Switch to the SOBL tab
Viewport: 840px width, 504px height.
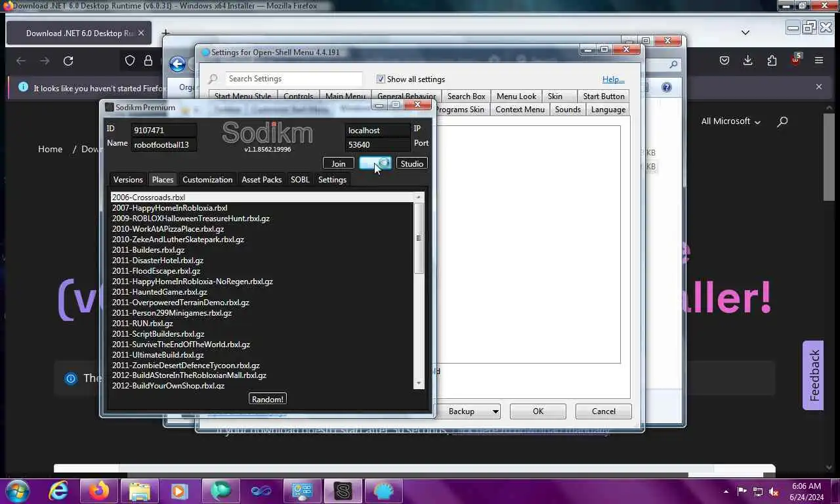(x=300, y=180)
